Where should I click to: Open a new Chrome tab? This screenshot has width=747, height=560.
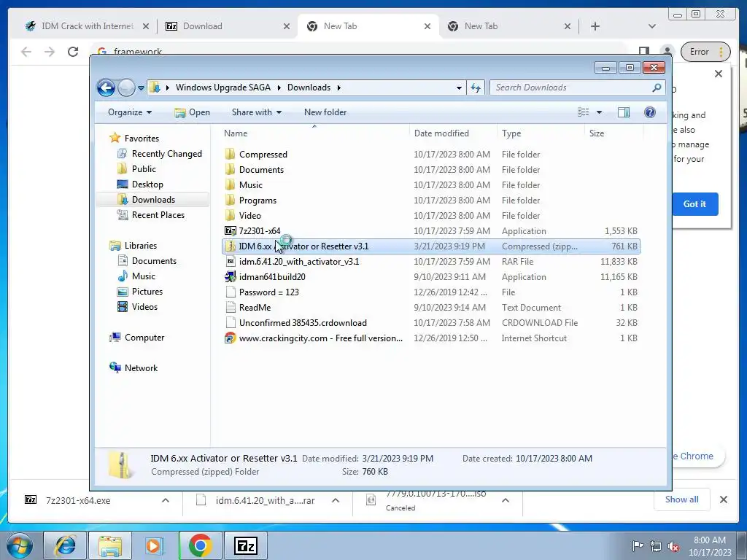(x=595, y=26)
